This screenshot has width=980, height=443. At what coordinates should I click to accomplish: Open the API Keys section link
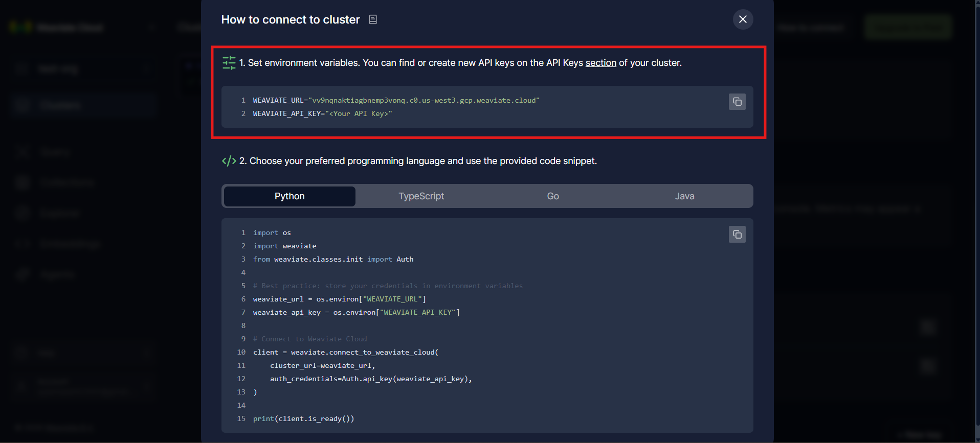pyautogui.click(x=600, y=63)
